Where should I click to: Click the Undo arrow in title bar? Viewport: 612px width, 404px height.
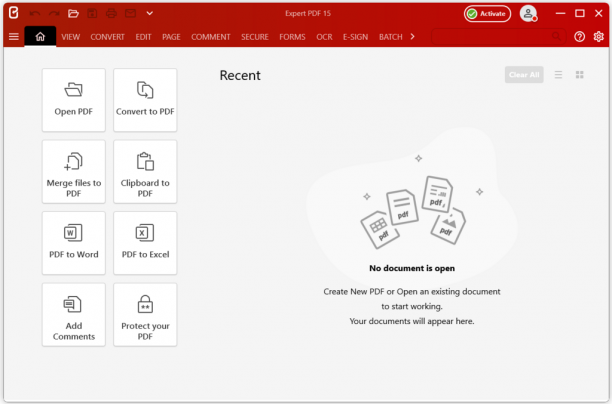tap(35, 13)
